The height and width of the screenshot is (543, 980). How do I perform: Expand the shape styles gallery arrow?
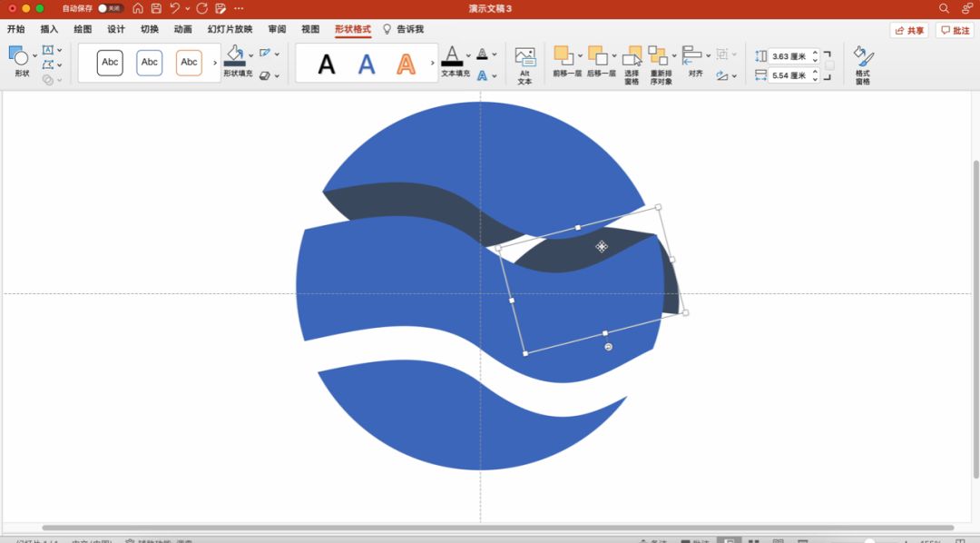click(x=215, y=63)
